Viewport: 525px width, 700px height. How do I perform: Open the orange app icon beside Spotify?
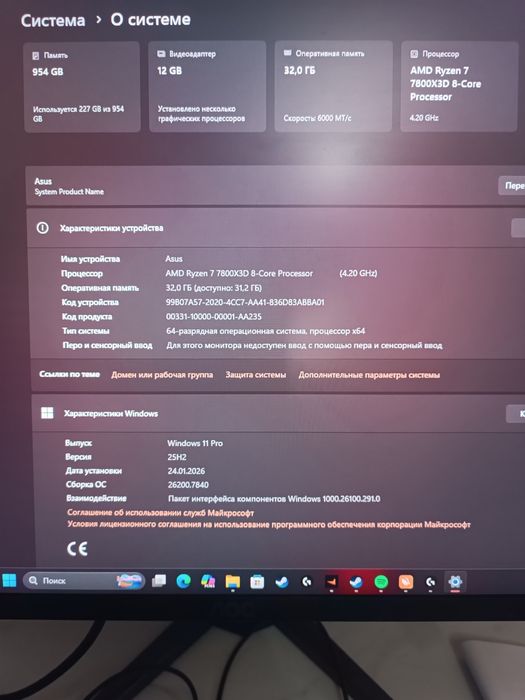tap(405, 582)
